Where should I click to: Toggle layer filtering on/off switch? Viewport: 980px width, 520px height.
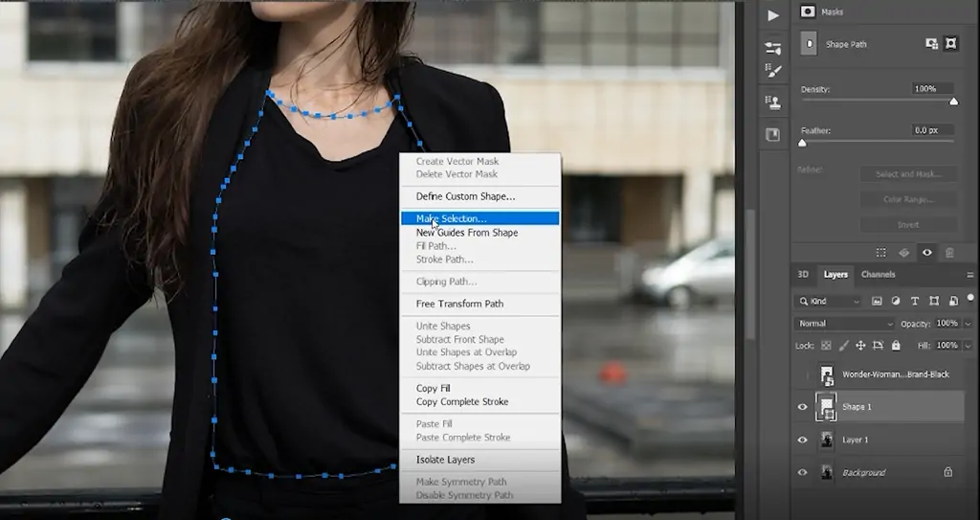[970, 298]
